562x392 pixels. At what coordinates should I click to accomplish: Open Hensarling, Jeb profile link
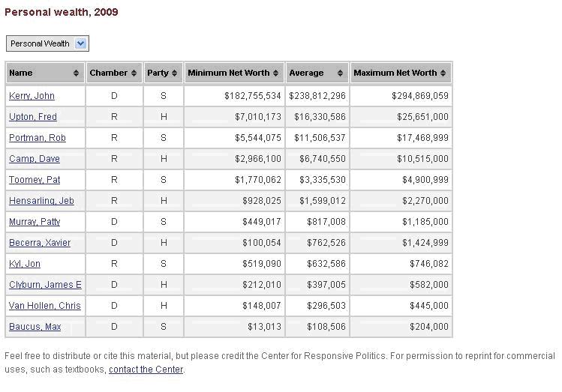tap(41, 201)
